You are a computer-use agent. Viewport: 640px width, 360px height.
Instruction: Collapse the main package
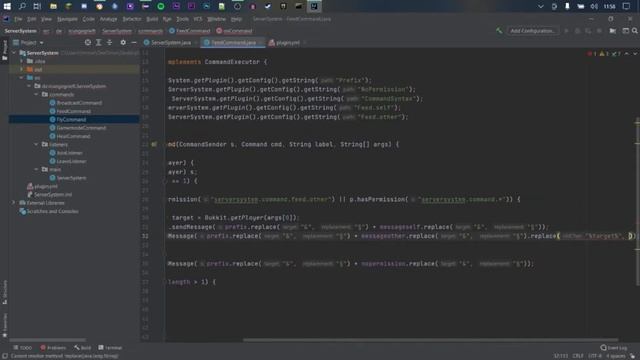tap(36, 169)
